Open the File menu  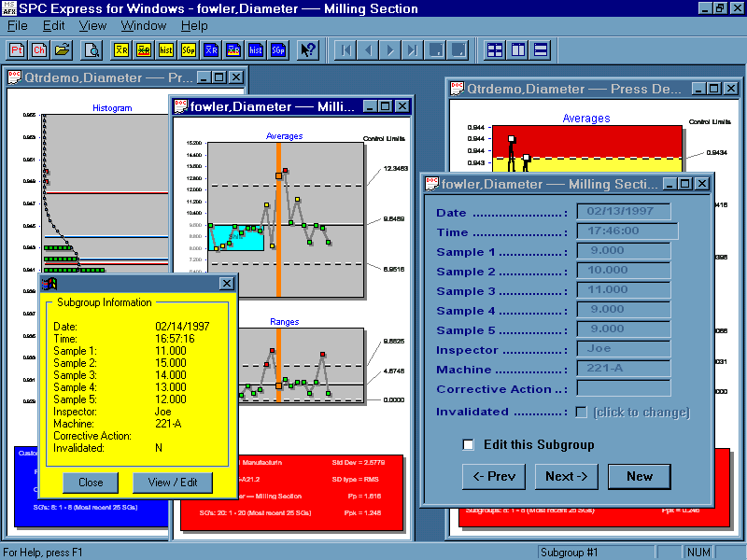coord(18,26)
